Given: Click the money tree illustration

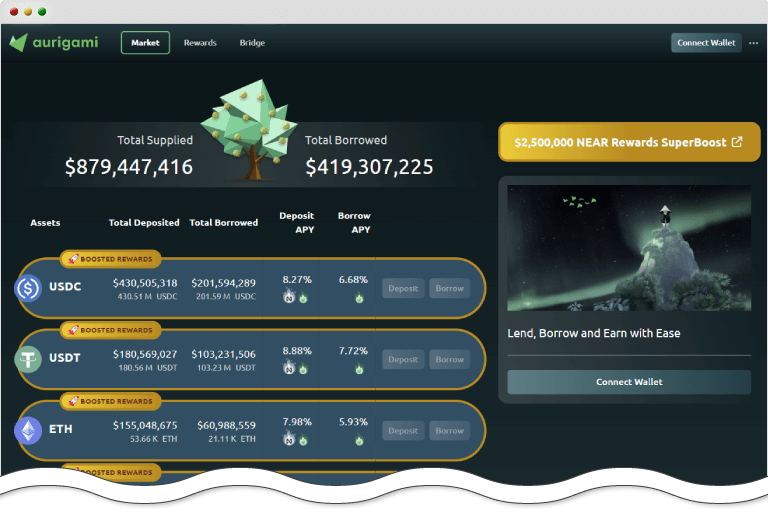Looking at the screenshot, I should (x=249, y=130).
